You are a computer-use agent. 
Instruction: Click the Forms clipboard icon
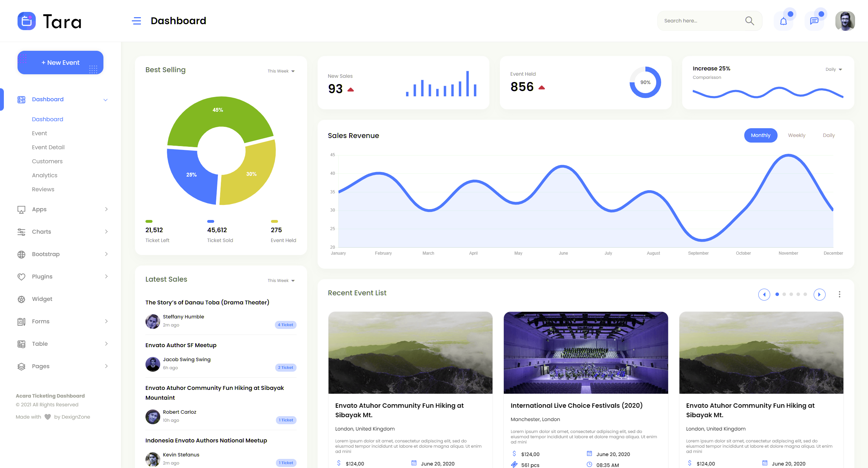(x=21, y=322)
